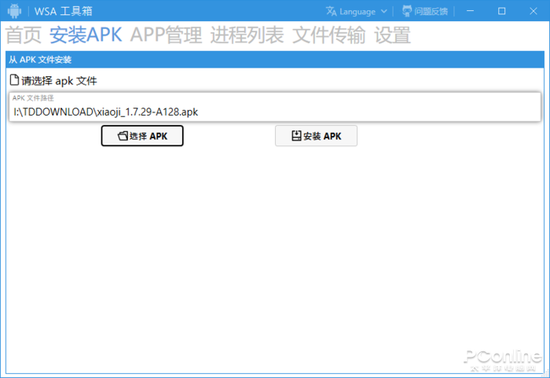
Task: Click the translate icon beside Language
Action: (x=331, y=12)
